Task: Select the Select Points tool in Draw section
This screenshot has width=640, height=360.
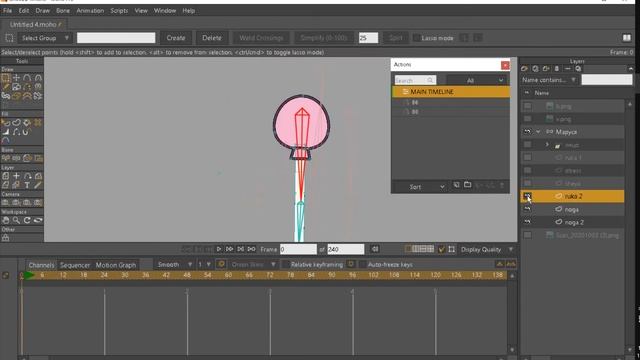Action: 6,78
